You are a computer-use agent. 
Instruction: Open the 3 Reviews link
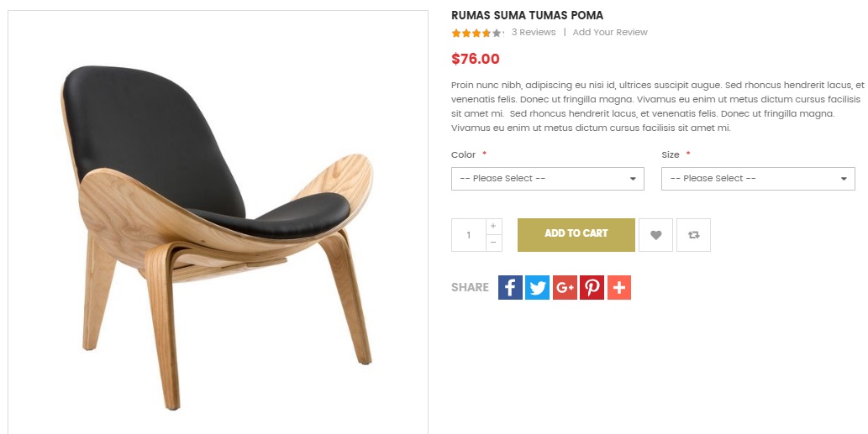534,32
